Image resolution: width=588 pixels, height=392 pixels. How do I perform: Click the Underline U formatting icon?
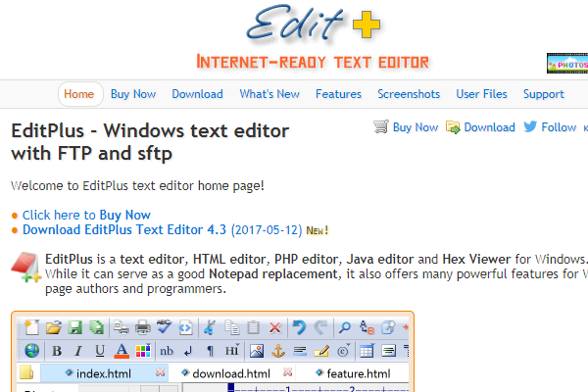click(99, 351)
